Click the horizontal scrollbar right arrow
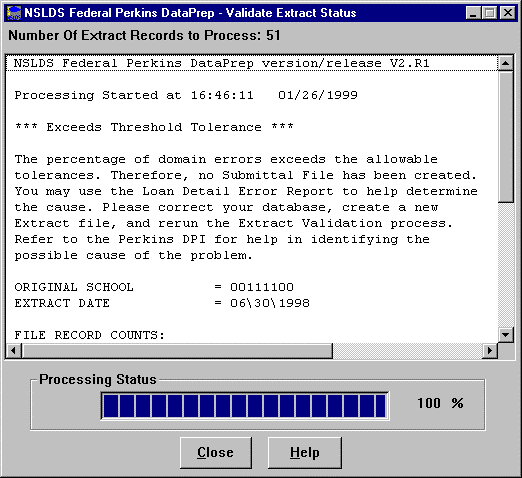Image resolution: width=522 pixels, height=478 pixels. pyautogui.click(x=490, y=351)
